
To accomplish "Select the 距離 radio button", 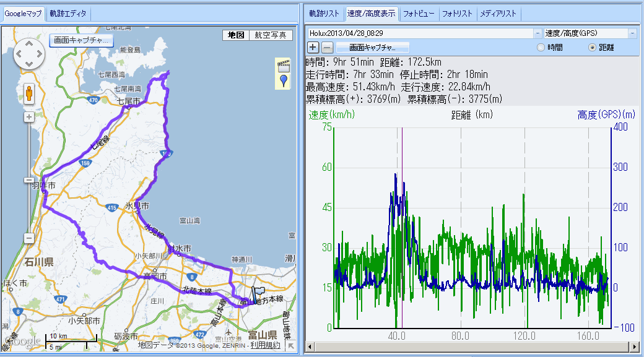I will pos(592,47).
